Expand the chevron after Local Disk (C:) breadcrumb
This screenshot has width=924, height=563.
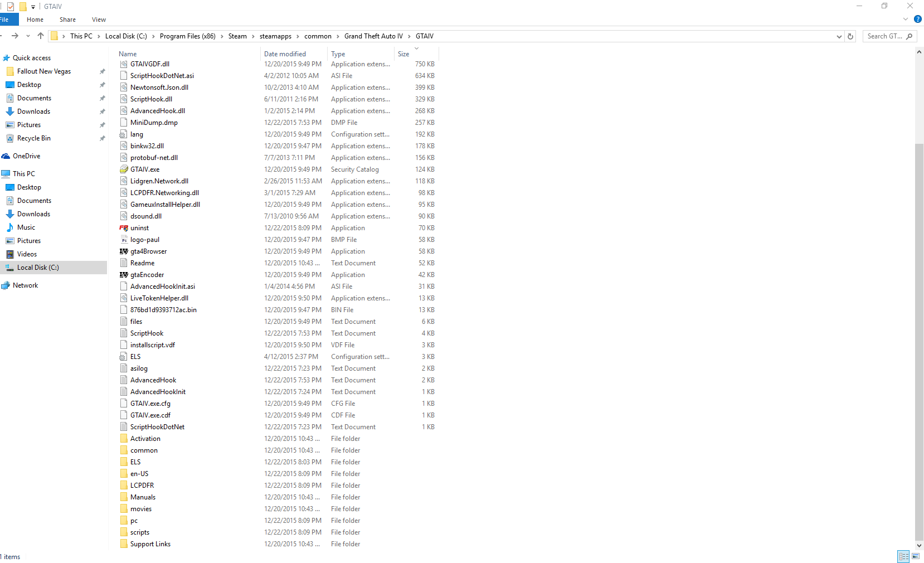[x=153, y=36]
